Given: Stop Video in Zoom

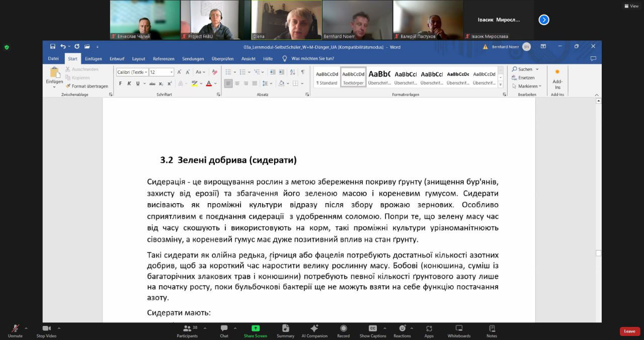Looking at the screenshot, I should pyautogui.click(x=46, y=330).
